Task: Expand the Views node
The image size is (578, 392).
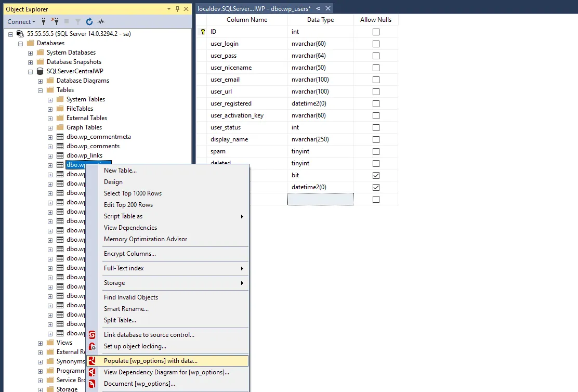Action: (40, 342)
